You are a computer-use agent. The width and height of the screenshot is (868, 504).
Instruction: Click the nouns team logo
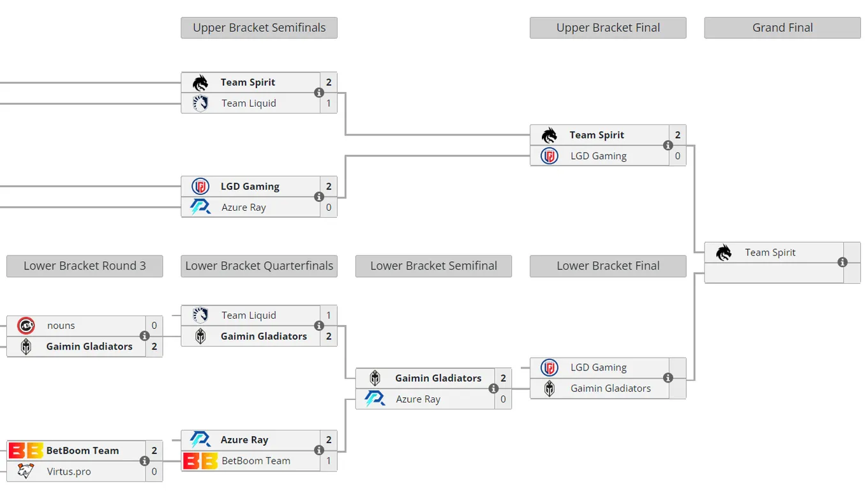click(26, 325)
